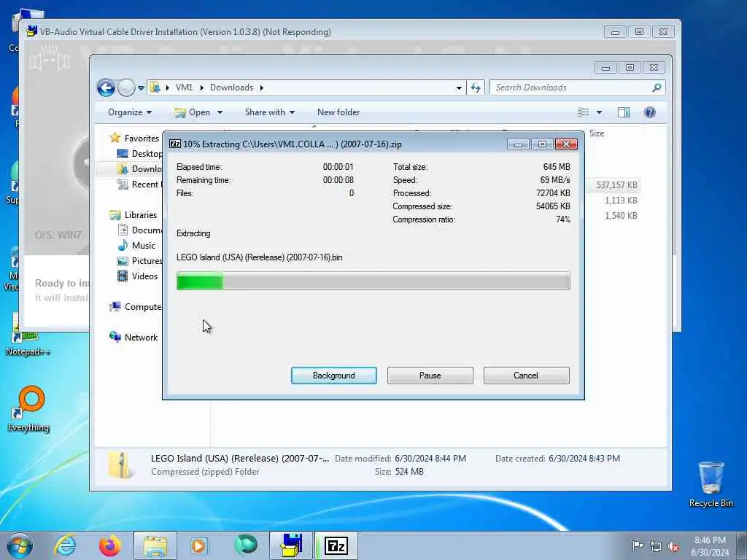Refresh the Downloads folder view
The width and height of the screenshot is (747, 560).
476,87
